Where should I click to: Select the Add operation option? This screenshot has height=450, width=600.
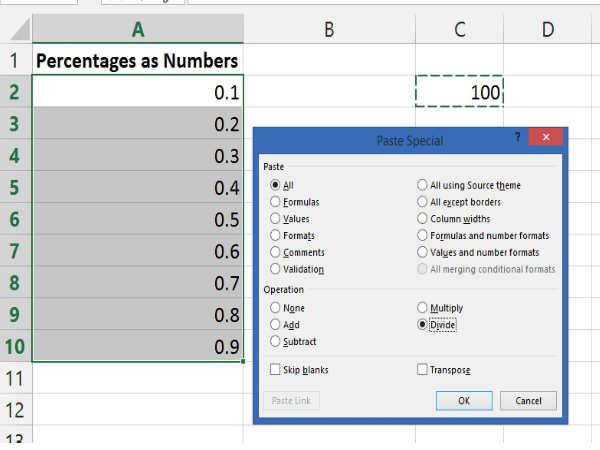point(276,325)
